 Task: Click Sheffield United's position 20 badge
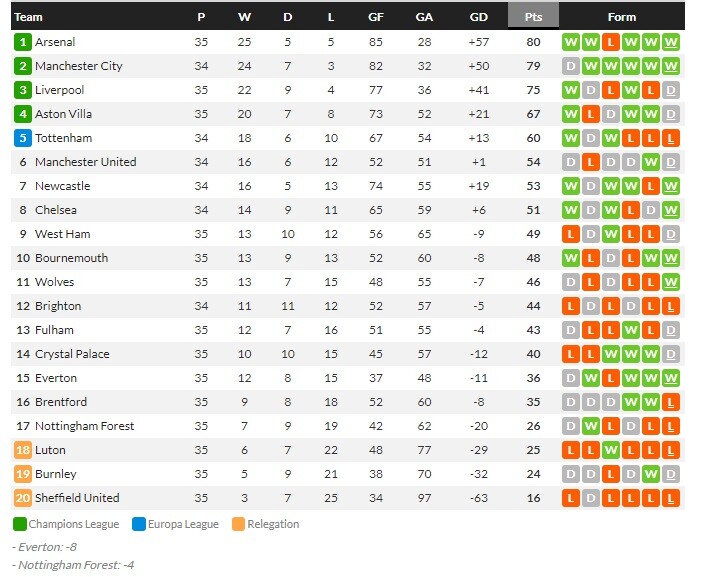(x=22, y=498)
